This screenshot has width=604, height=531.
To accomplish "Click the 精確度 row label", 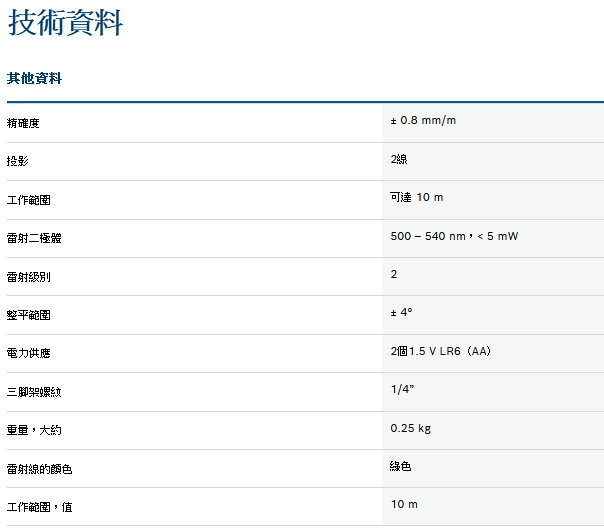I will pos(23,123).
